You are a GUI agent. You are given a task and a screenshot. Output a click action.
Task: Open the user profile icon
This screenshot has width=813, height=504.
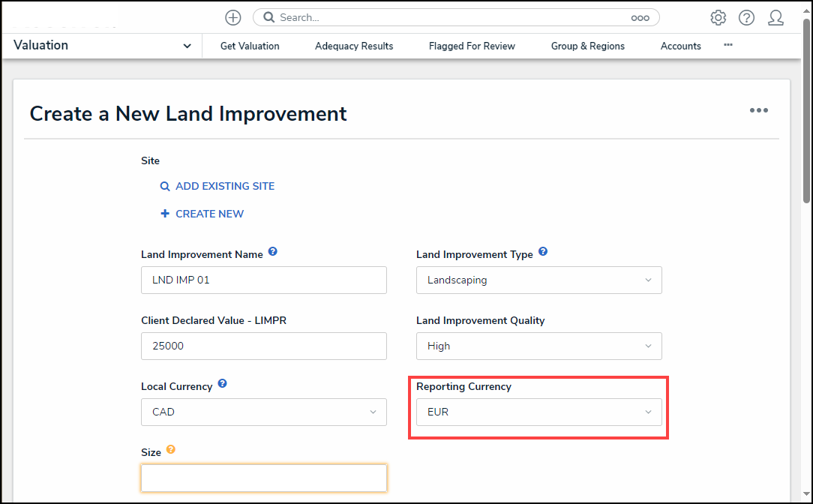tap(775, 18)
